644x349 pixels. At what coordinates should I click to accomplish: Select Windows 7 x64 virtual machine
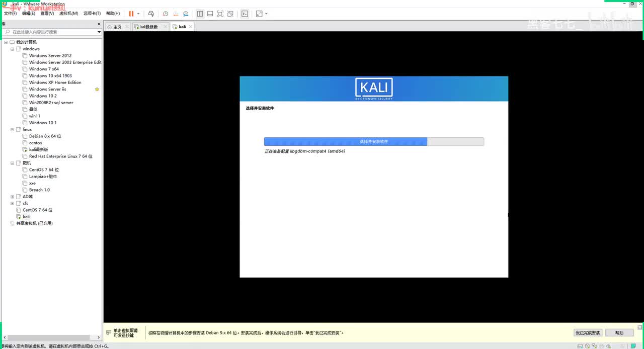(x=43, y=69)
